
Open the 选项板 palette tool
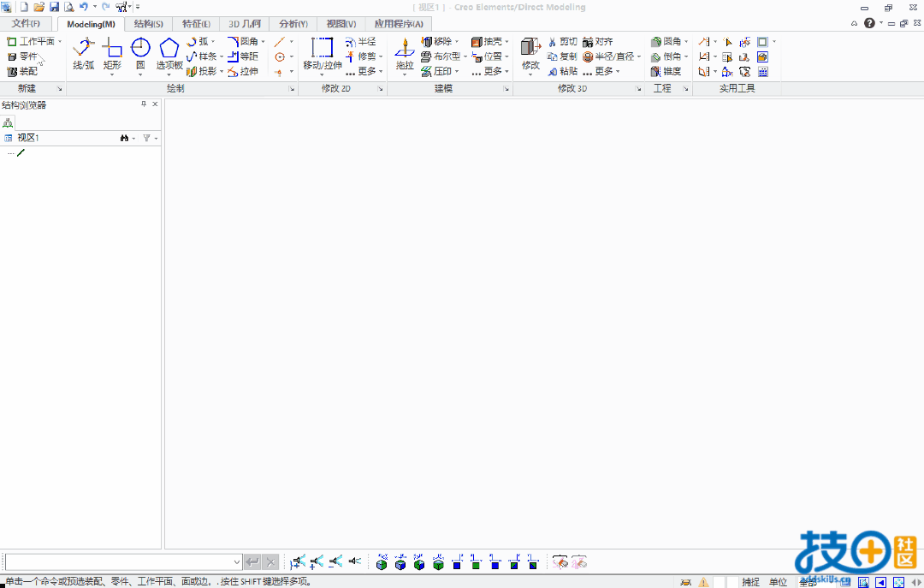[x=169, y=54]
